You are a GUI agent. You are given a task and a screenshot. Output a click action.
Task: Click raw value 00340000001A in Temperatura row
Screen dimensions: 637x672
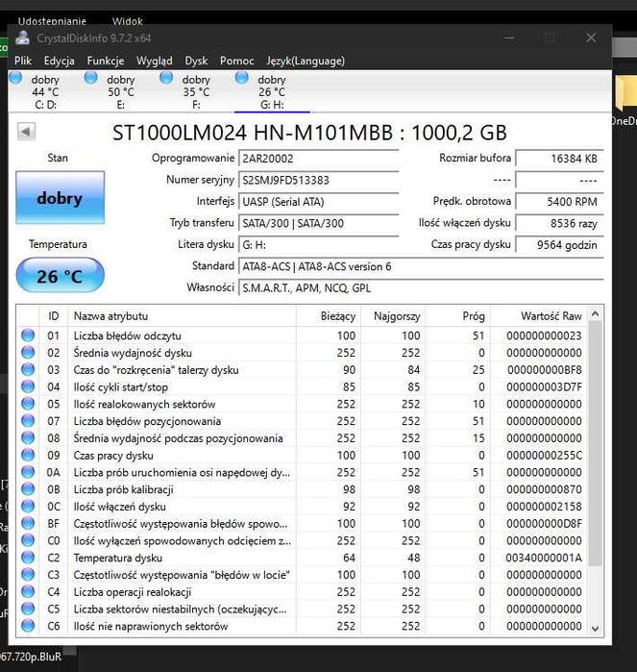[544, 558]
